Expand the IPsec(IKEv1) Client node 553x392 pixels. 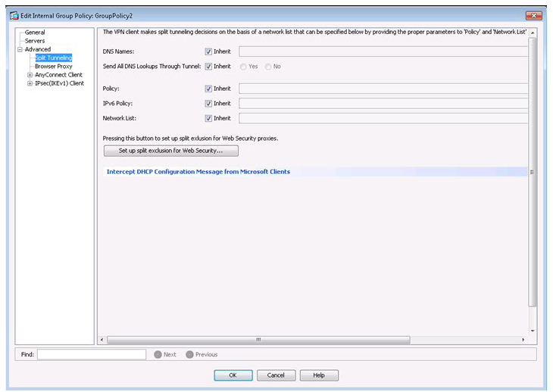coord(30,83)
